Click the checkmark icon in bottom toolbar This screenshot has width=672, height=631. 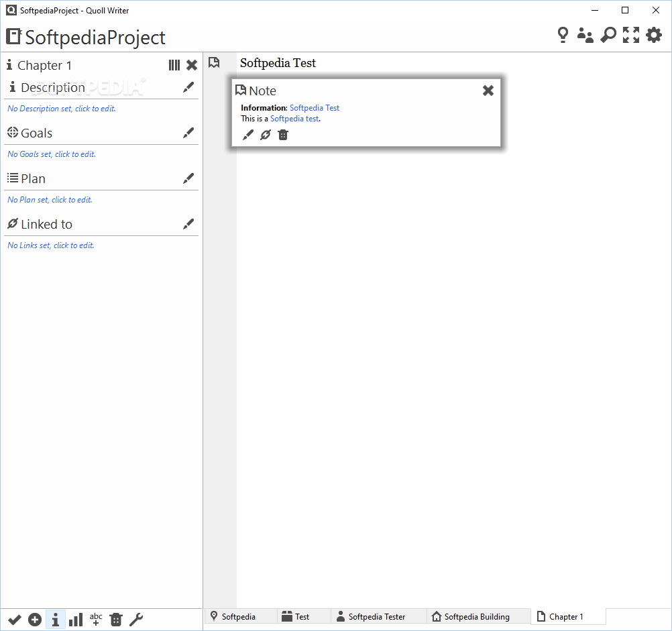tap(14, 620)
